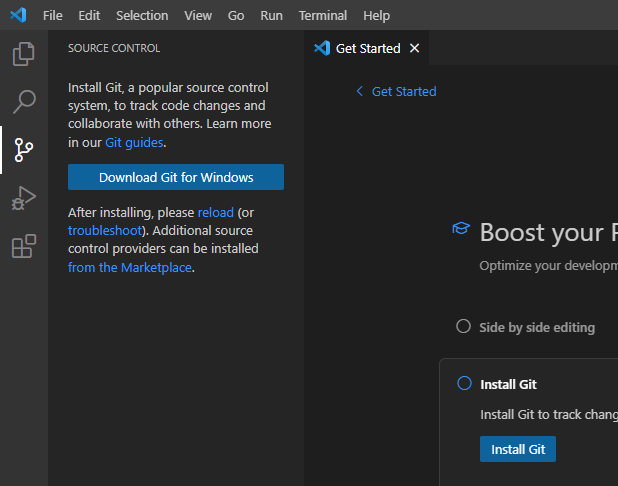Viewport: 618px width, 486px height.
Task: Open the Run and Debug view
Action: (24, 198)
